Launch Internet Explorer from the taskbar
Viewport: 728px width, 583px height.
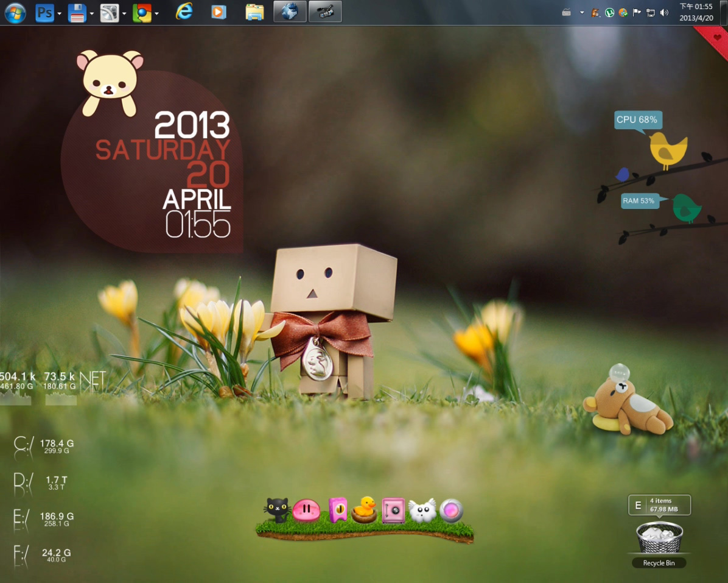[x=184, y=12]
